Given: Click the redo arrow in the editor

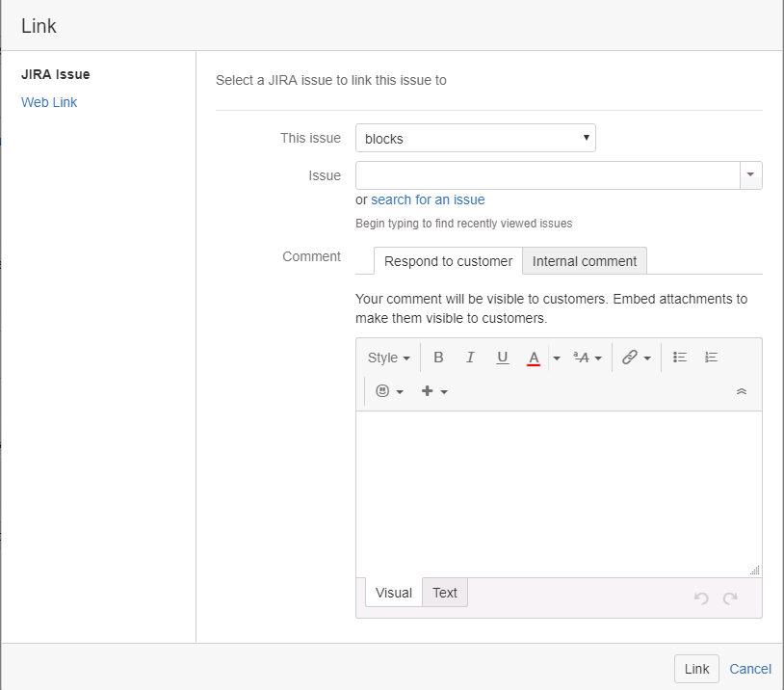Looking at the screenshot, I should 730,597.
